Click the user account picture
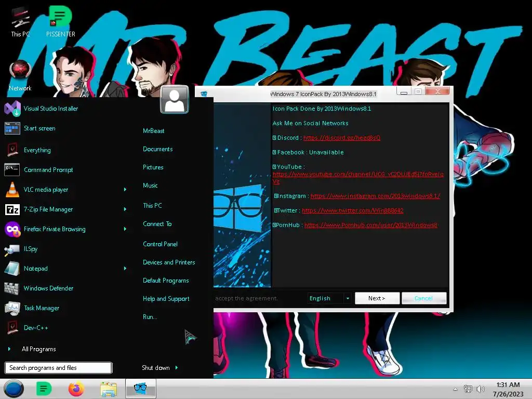This screenshot has width=532, height=399. pos(175,99)
